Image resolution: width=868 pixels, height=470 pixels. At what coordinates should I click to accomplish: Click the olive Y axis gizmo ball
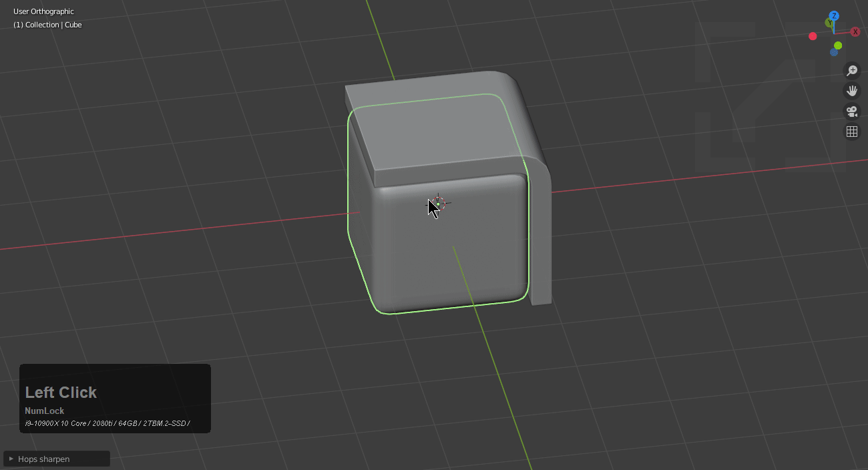[x=829, y=23]
